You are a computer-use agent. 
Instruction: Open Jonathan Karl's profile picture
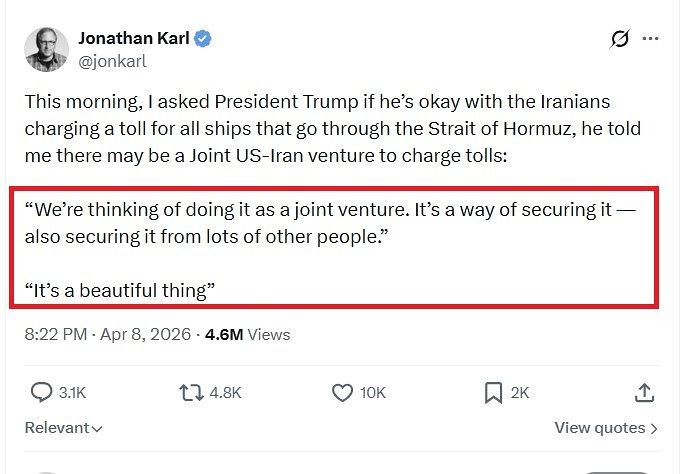pos(46,50)
